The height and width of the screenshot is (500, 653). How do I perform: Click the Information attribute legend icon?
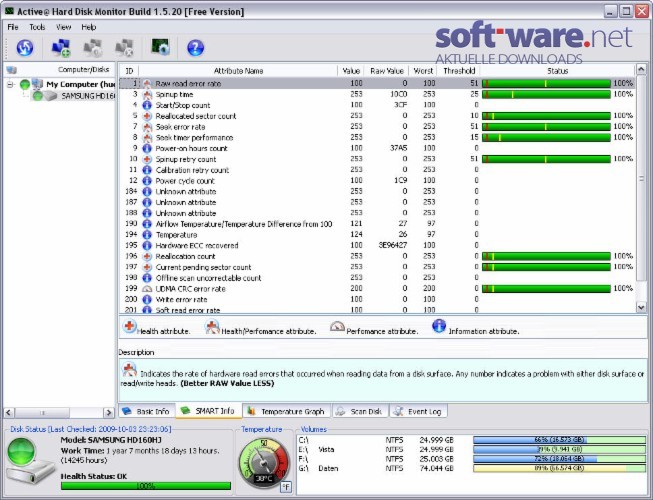tap(439, 326)
